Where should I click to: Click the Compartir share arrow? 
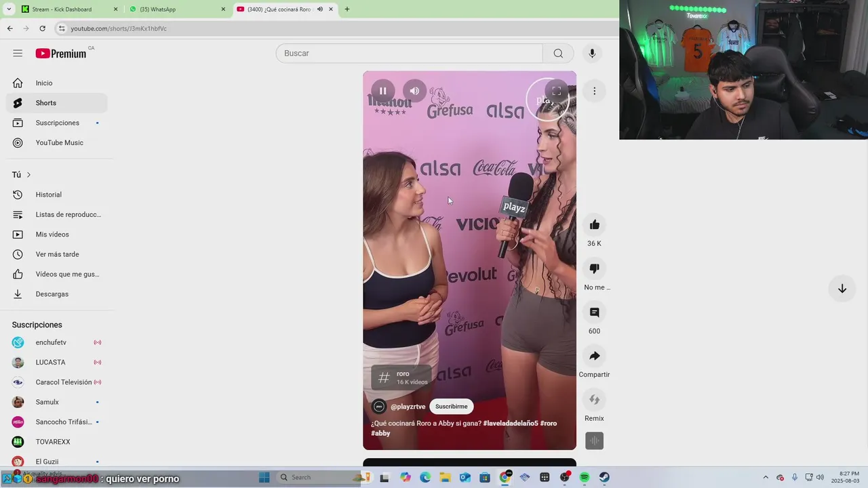[594, 356]
